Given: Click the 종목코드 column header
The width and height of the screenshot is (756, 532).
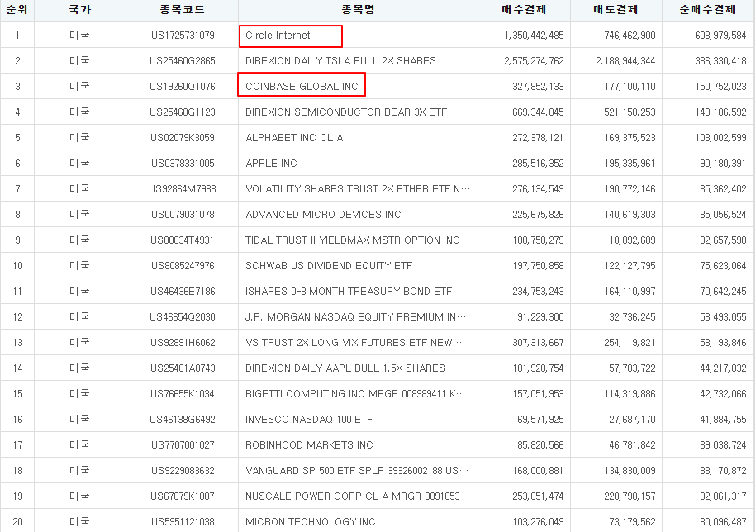Looking at the screenshot, I should [183, 10].
